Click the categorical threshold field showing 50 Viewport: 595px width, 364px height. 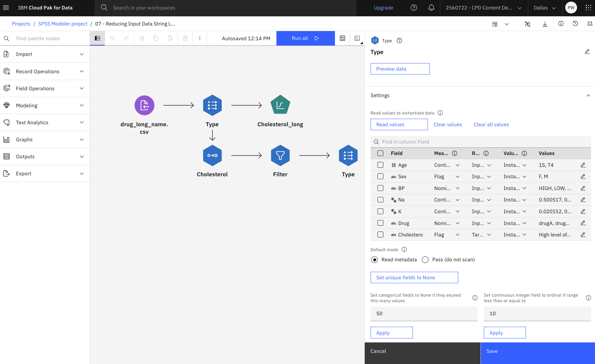424,314
